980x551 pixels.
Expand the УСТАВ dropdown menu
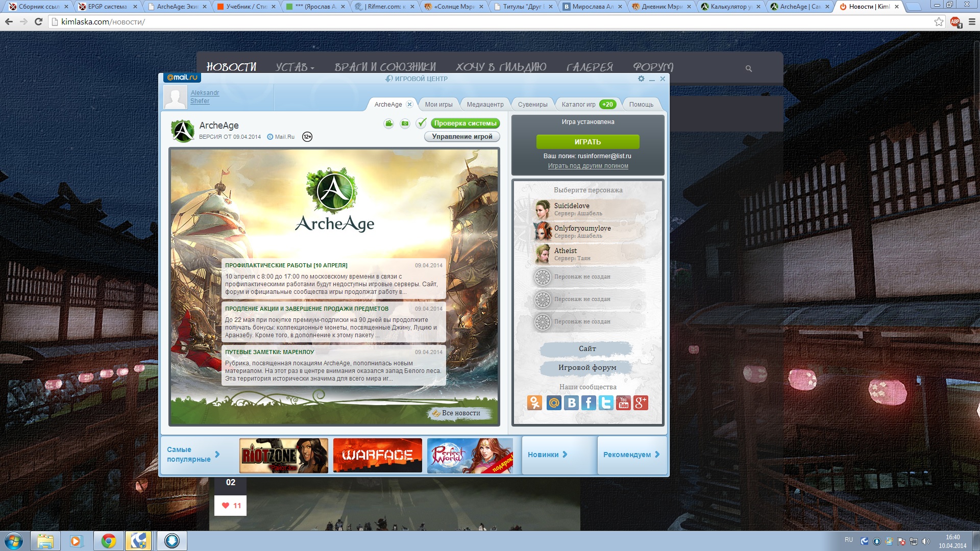(x=295, y=67)
